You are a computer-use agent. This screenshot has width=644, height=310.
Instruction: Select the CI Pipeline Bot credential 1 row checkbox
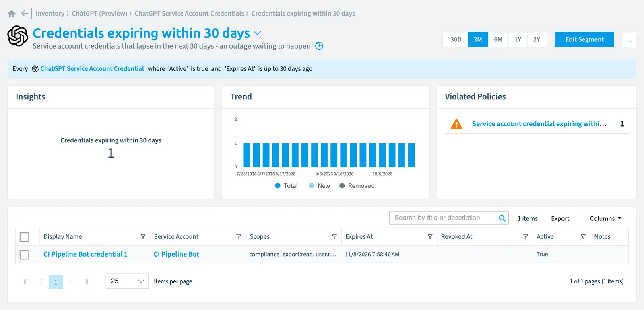click(x=25, y=255)
